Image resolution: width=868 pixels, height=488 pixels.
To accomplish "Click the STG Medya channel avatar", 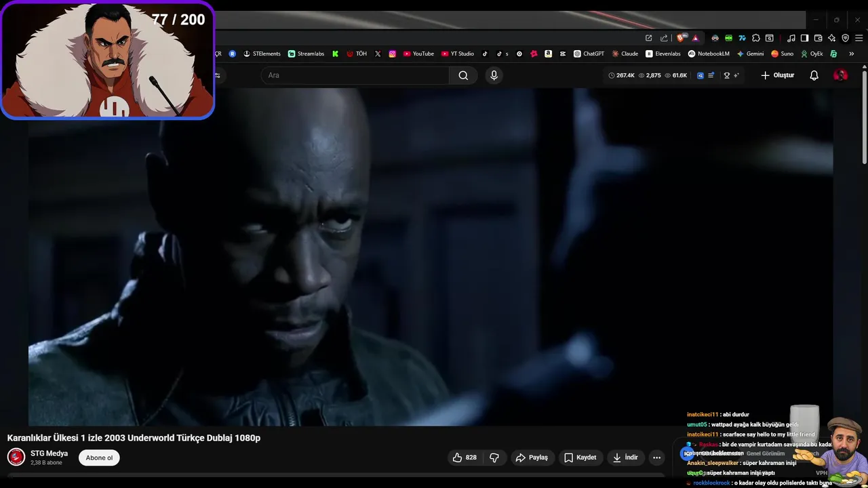I will point(16,457).
